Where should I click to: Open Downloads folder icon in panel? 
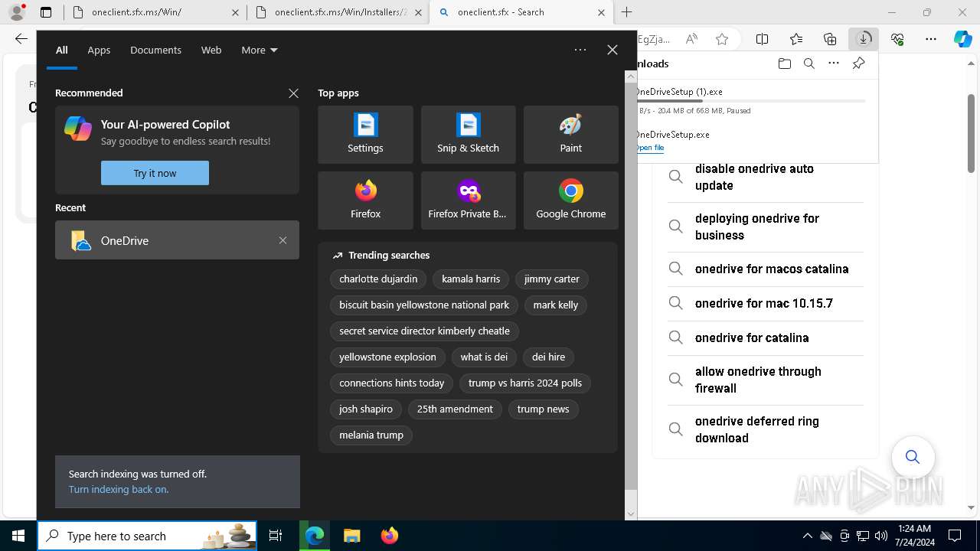tap(784, 64)
